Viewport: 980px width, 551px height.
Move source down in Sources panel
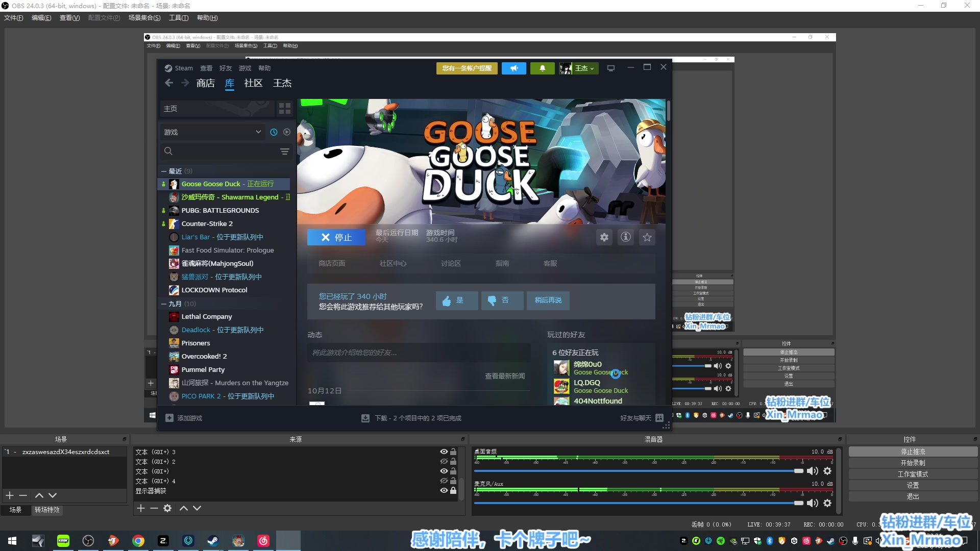[197, 508]
